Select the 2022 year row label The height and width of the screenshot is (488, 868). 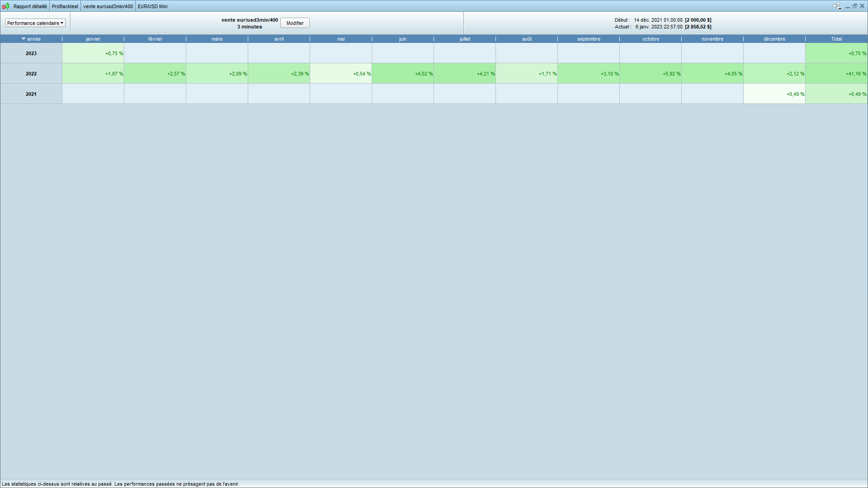coord(31,74)
